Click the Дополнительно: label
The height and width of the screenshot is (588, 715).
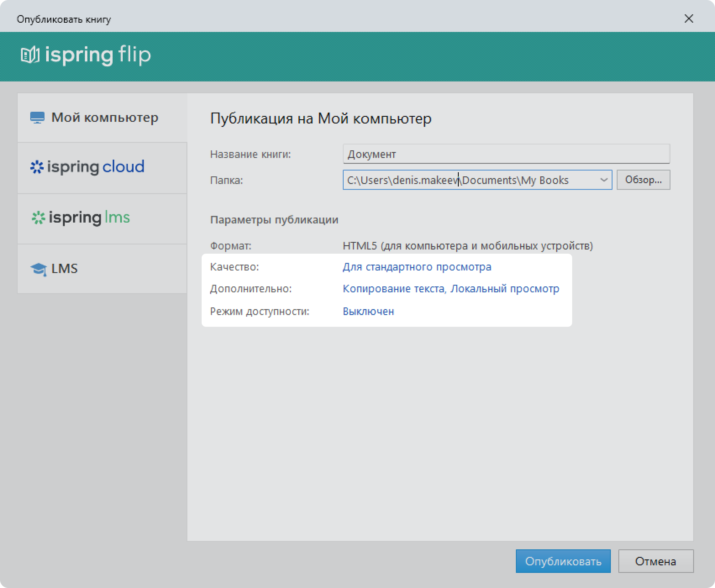251,289
